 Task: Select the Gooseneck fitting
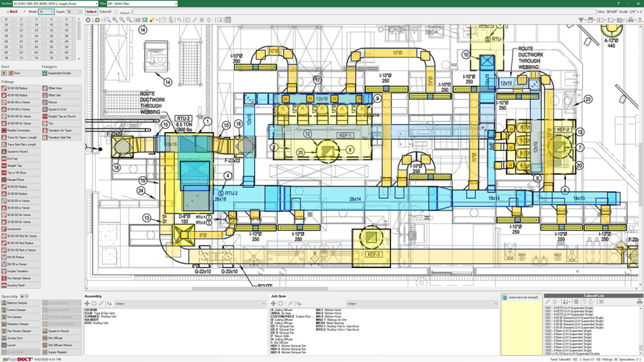coord(21,229)
